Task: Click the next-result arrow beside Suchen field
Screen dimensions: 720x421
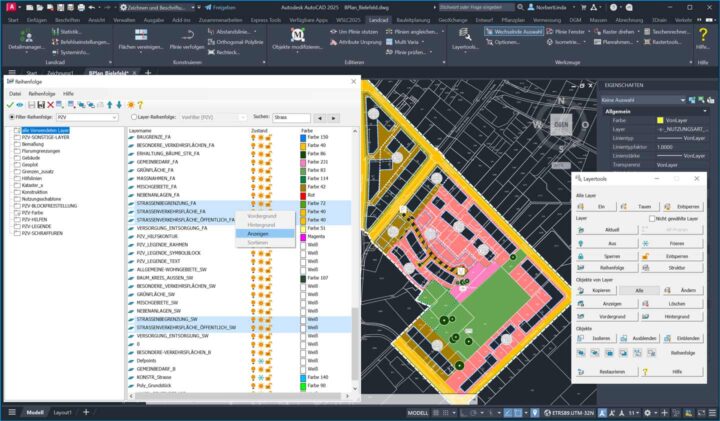Action: (334, 118)
